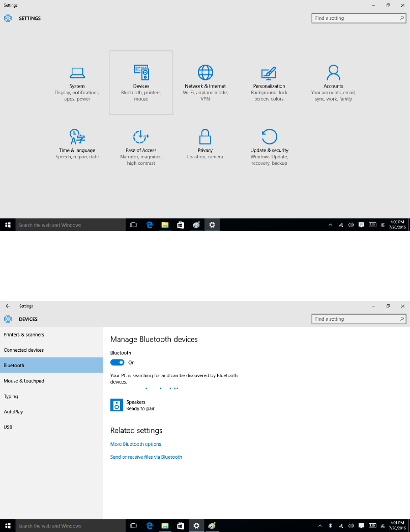
Task: Open the Paint app from the Devices window's taskbar
Action: [212, 526]
